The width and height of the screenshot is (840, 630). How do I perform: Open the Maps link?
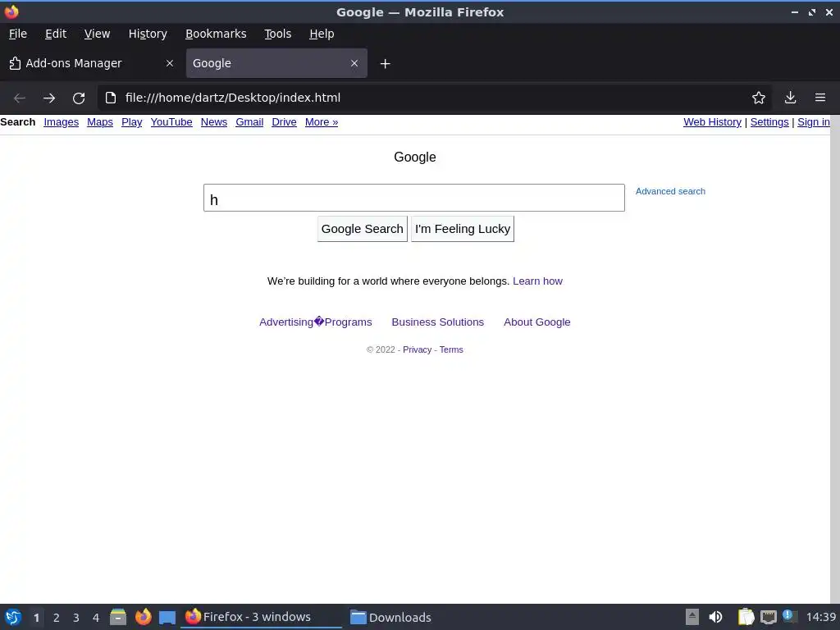click(100, 122)
